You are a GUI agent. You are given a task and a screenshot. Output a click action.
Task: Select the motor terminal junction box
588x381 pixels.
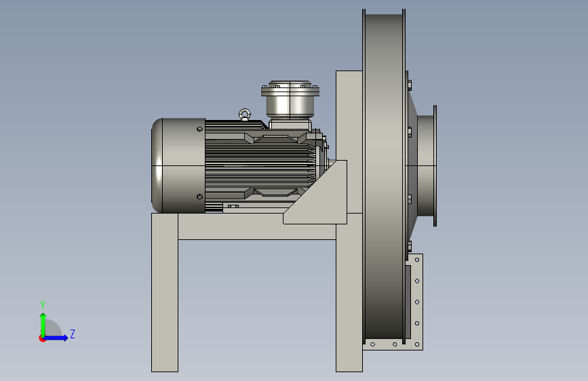(290, 100)
